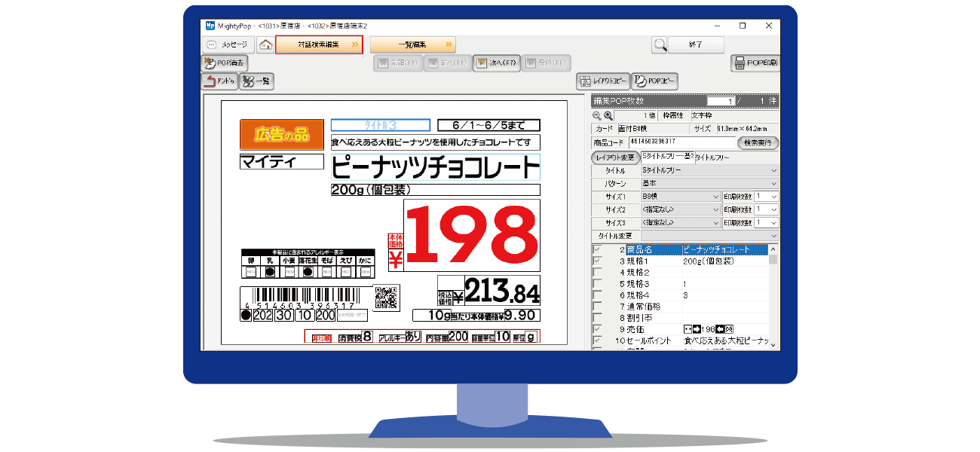Select the 文字枠 tab in the panel

[703, 116]
